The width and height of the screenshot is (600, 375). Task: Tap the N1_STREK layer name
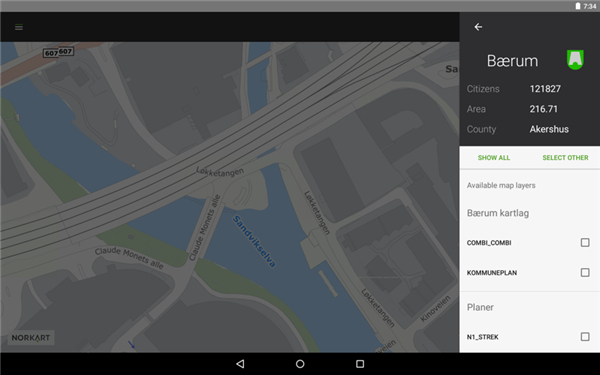pos(483,337)
